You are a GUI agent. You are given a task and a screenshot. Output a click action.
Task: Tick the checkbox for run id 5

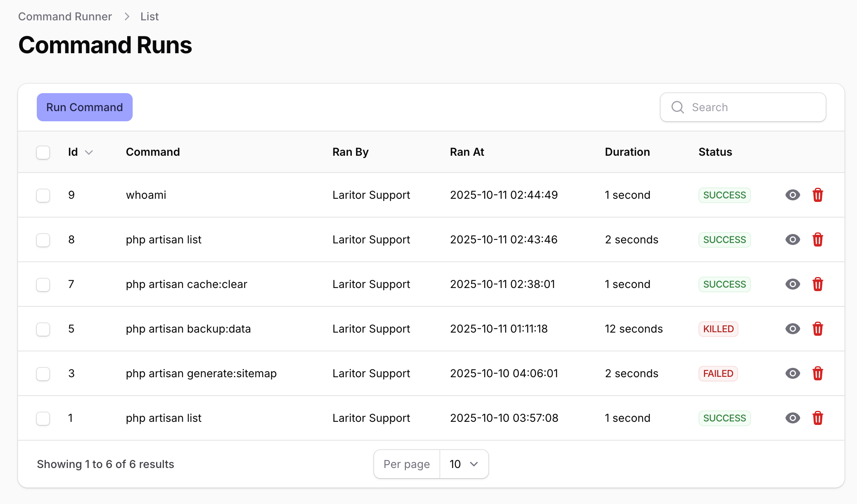pyautogui.click(x=43, y=329)
